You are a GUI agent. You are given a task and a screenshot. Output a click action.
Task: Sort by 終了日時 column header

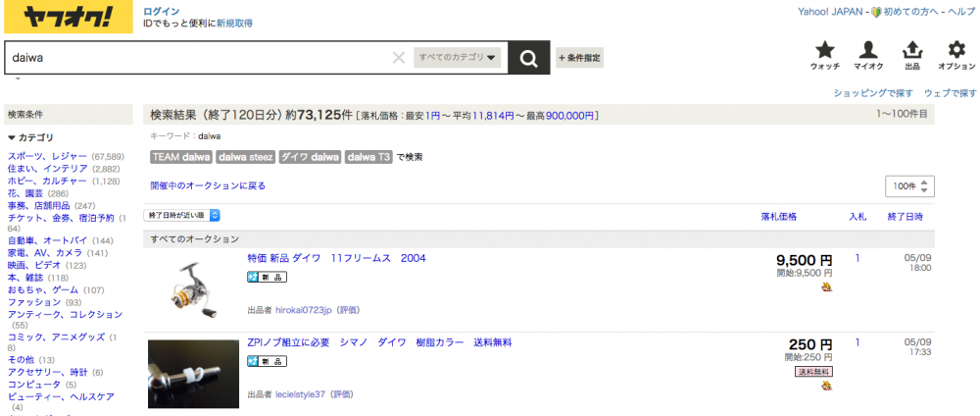(905, 217)
